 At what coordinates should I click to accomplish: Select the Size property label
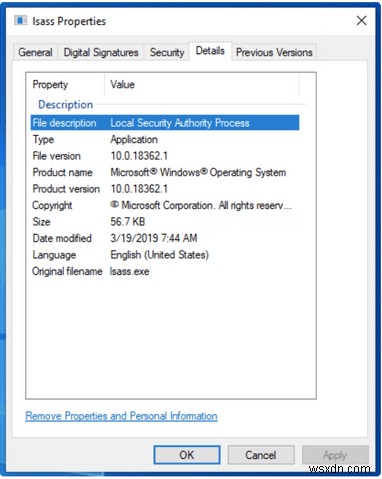click(41, 222)
